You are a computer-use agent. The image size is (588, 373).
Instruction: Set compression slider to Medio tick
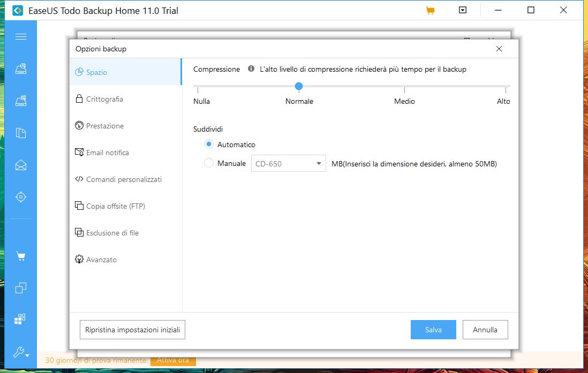[404, 89]
